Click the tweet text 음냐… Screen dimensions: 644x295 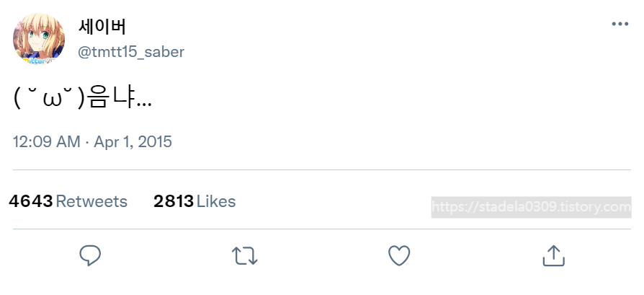coord(119,99)
